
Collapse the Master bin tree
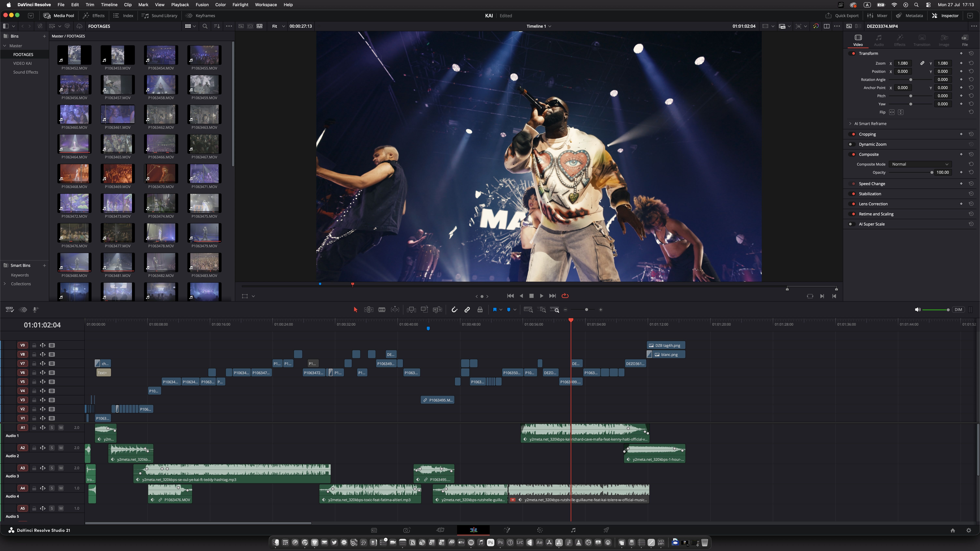tap(5, 46)
